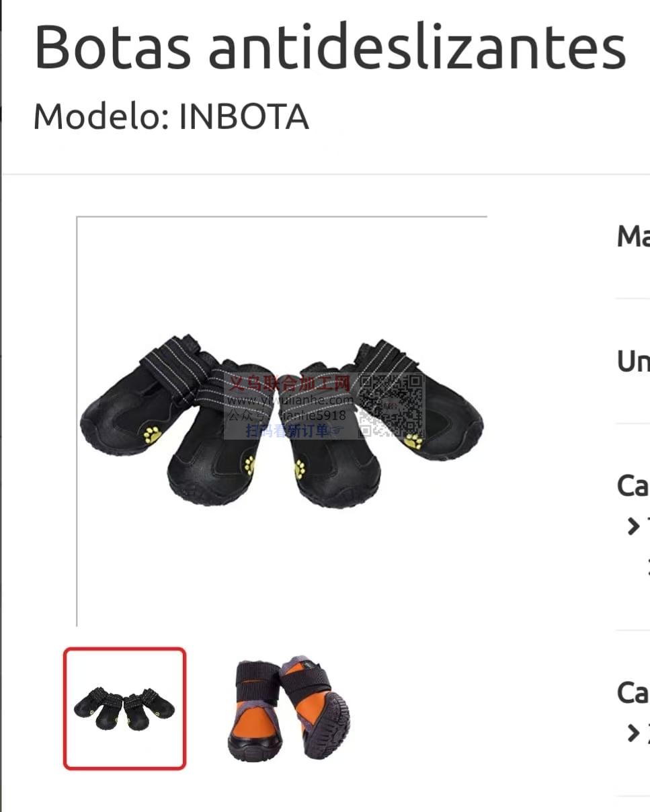The width and height of the screenshot is (650, 812).
Task: Click the Un row label
Action: tap(633, 362)
